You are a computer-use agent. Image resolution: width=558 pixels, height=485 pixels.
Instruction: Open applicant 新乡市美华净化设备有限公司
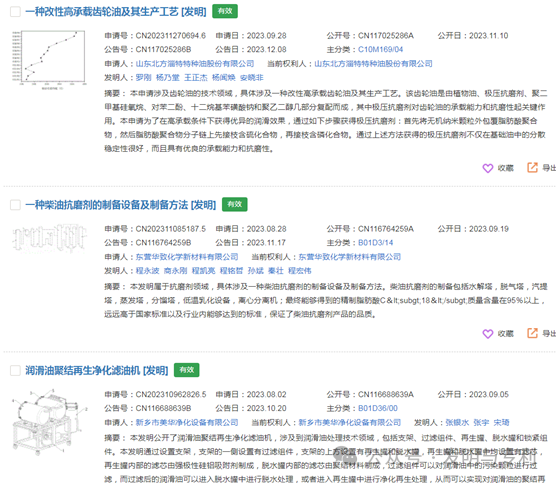click(187, 423)
